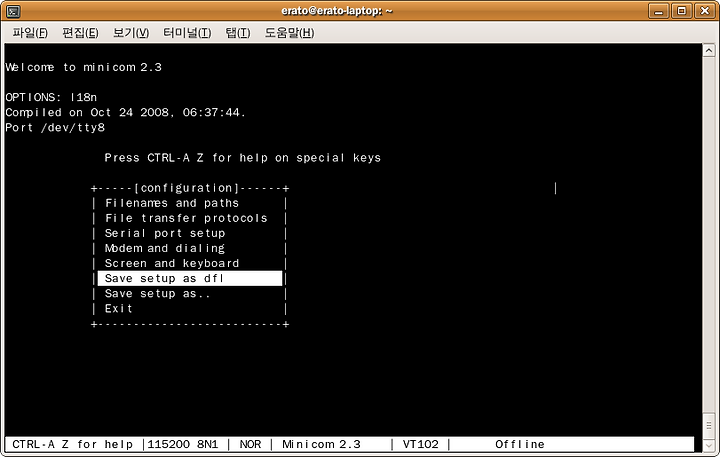Maximize the terminal window
720x457 pixels.
[x=681, y=11]
